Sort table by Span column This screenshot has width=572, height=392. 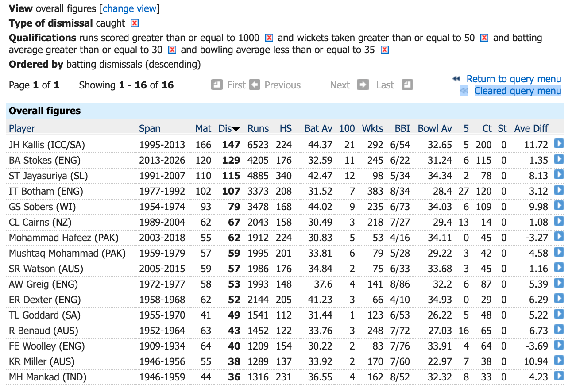click(x=149, y=128)
